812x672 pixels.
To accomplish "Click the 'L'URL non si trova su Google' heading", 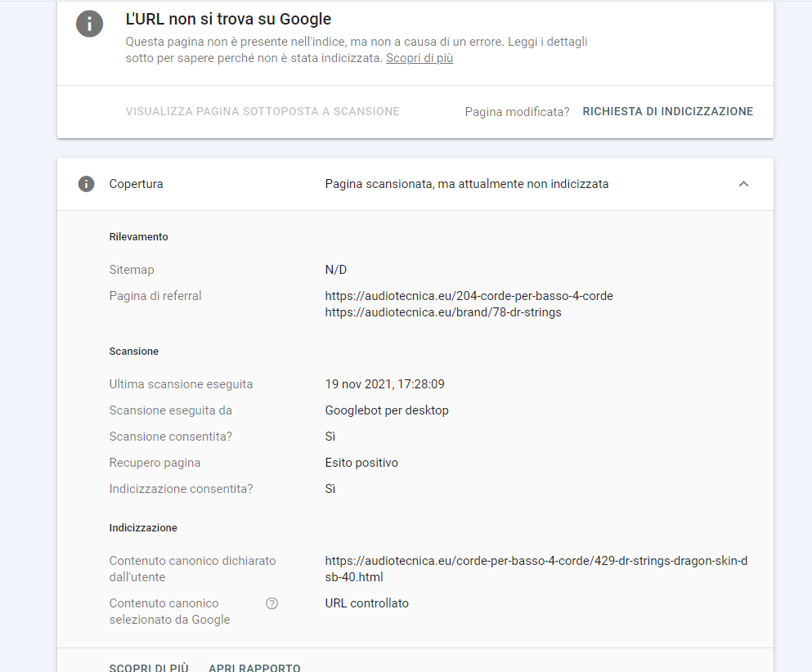I will click(228, 19).
